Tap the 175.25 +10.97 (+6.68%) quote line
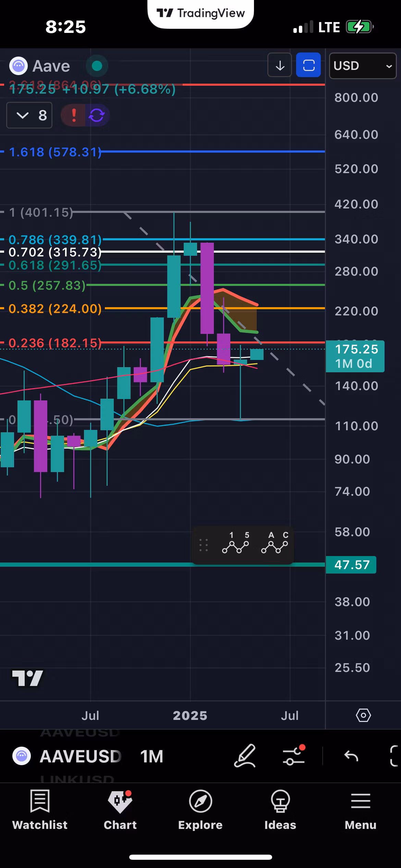The width and height of the screenshot is (401, 868). (92, 89)
